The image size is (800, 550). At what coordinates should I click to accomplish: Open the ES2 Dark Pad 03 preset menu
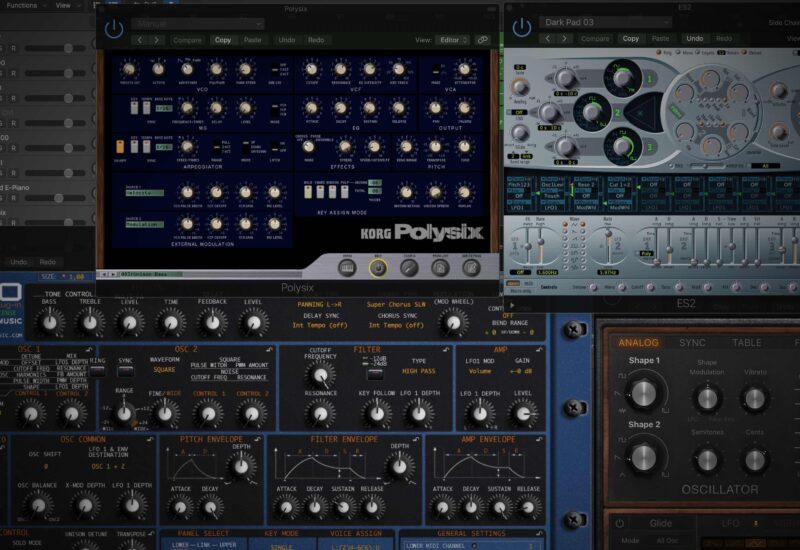click(605, 22)
